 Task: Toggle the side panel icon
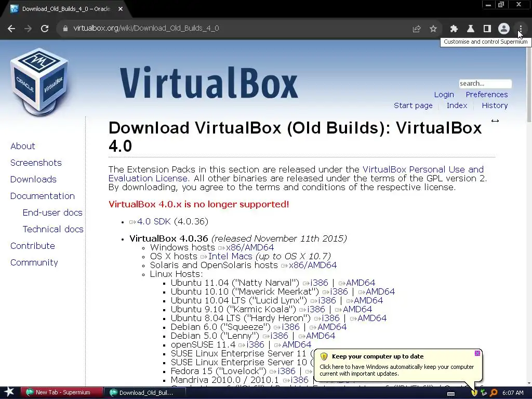[487, 29]
